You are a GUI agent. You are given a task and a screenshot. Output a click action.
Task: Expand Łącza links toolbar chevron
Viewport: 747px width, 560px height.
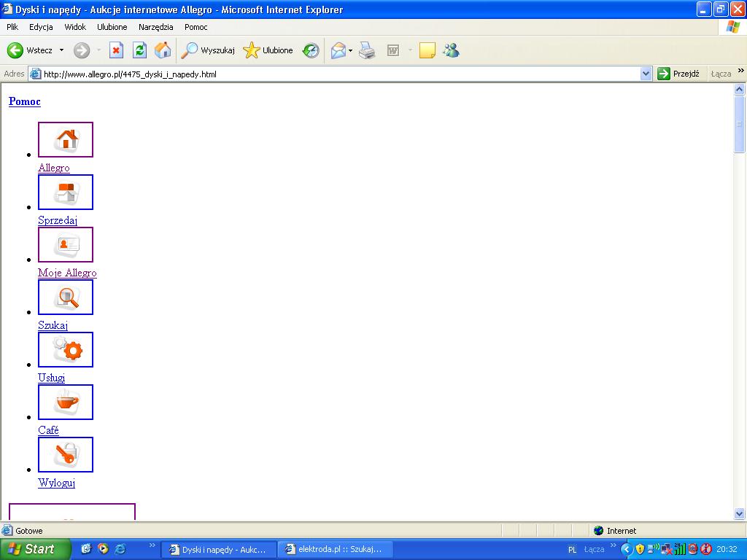(741, 71)
